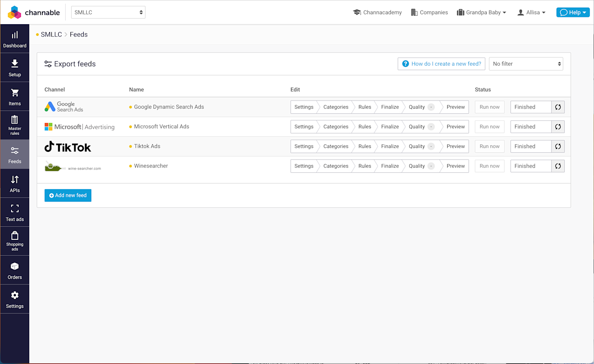The image size is (594, 364).
Task: Open the Text ads section
Action: pos(14,212)
